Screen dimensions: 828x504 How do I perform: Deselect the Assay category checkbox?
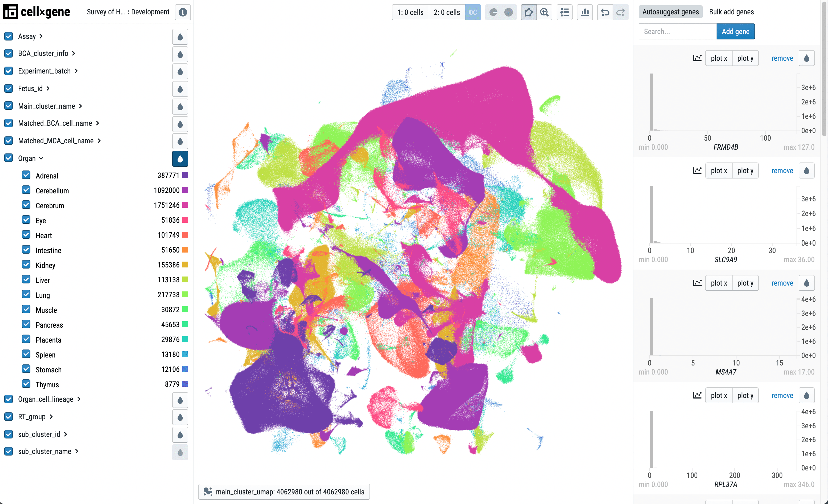click(x=9, y=36)
